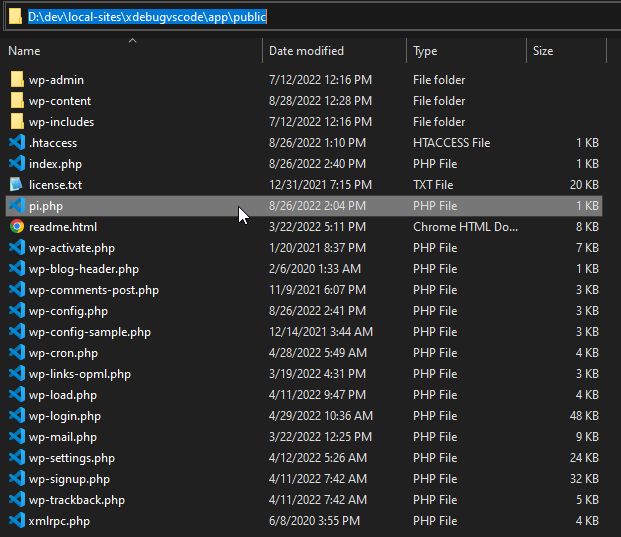This screenshot has height=537, width=621.
Task: Select the wp-mail.php file name
Action: 63,437
